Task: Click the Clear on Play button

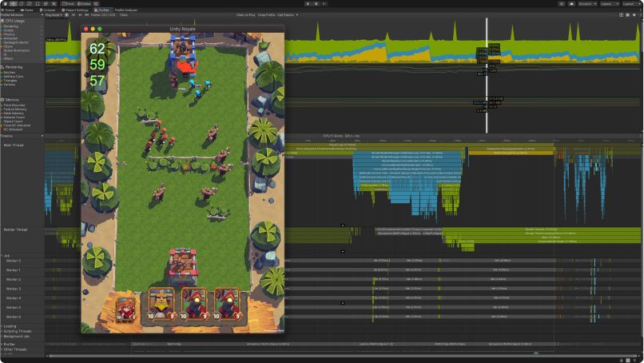Action: pos(247,14)
